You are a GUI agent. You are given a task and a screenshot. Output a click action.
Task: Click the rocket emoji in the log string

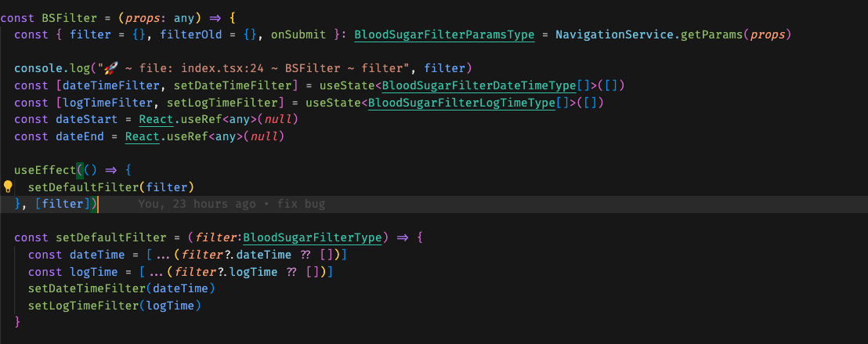(111, 69)
